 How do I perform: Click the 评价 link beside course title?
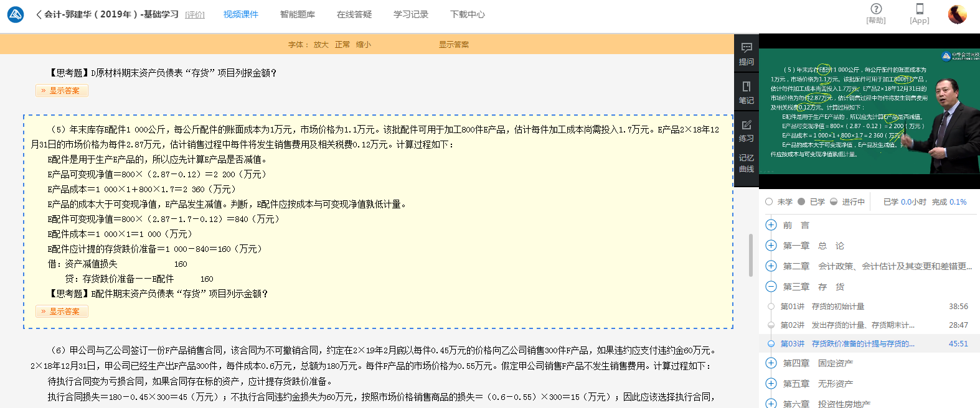[x=195, y=15]
